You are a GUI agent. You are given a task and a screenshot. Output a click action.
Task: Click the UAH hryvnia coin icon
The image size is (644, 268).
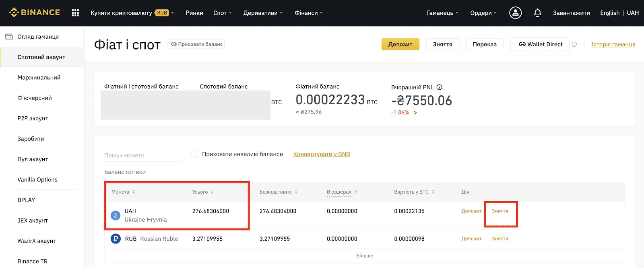click(x=116, y=216)
